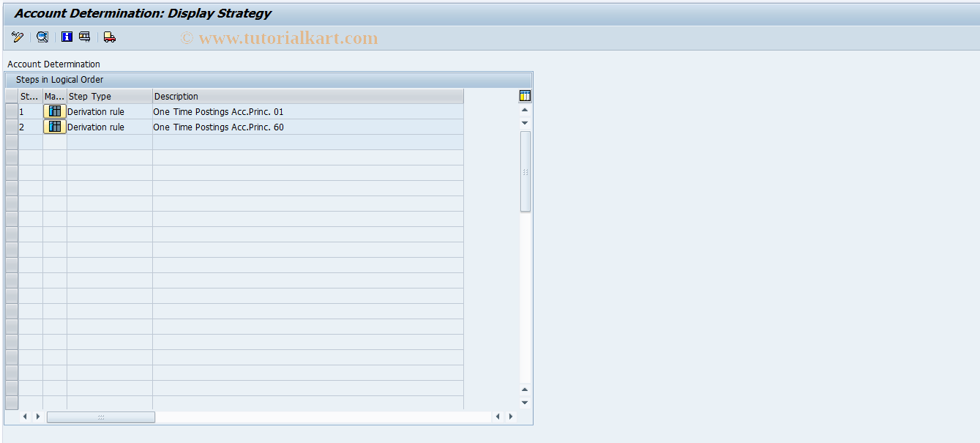Open maintain entries button for step 1
The height and width of the screenshot is (443, 980).
(x=55, y=111)
